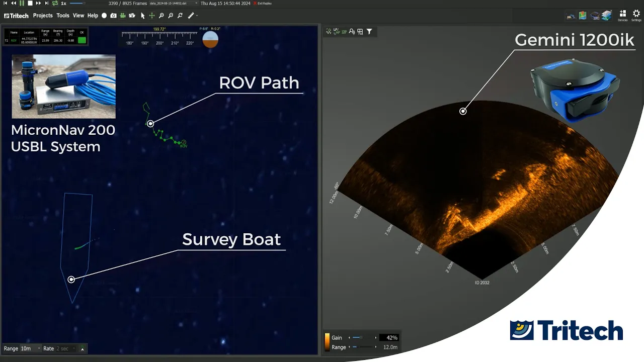Select the ruler measure tool
Screen dimensions: 644x362
[x=191, y=16]
